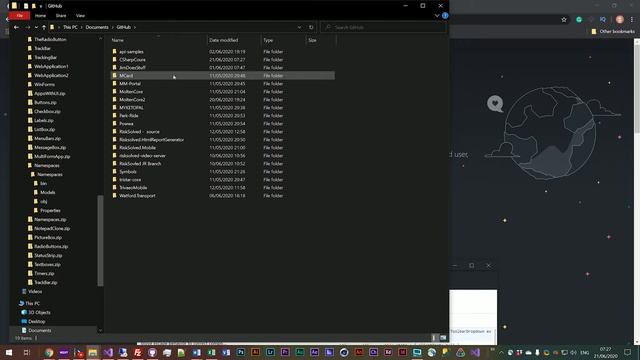Image resolution: width=640 pixels, height=360 pixels.
Task: Open Windows Start menu
Action: point(9,352)
